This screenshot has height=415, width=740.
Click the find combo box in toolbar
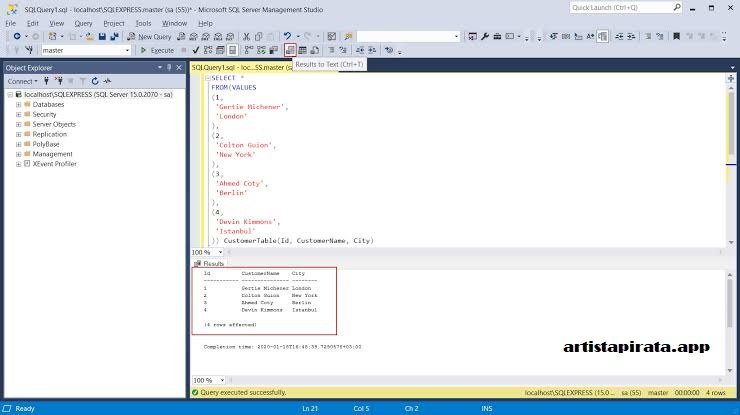pos(408,36)
